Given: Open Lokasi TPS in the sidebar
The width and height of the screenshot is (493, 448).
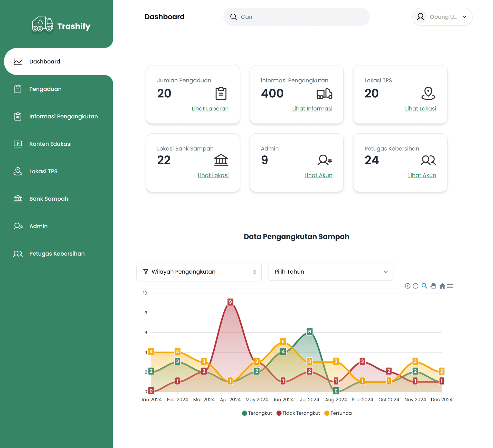Looking at the screenshot, I should pyautogui.click(x=59, y=171).
